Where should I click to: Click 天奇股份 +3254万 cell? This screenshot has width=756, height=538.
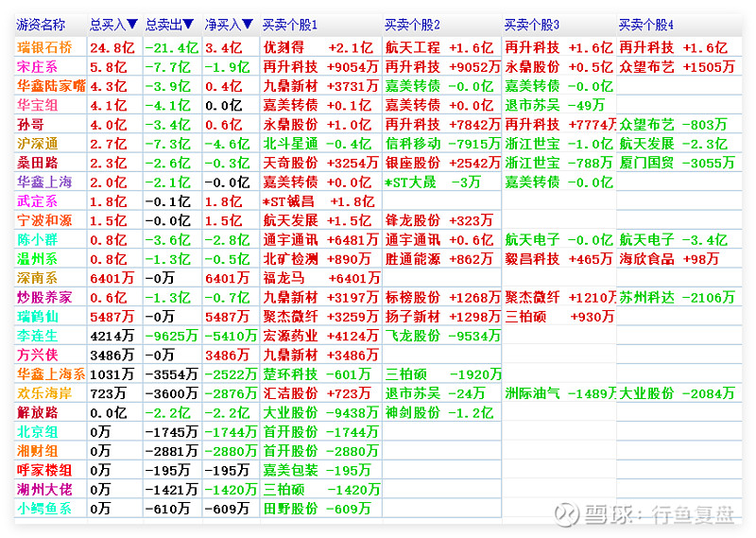pyautogui.click(x=321, y=163)
